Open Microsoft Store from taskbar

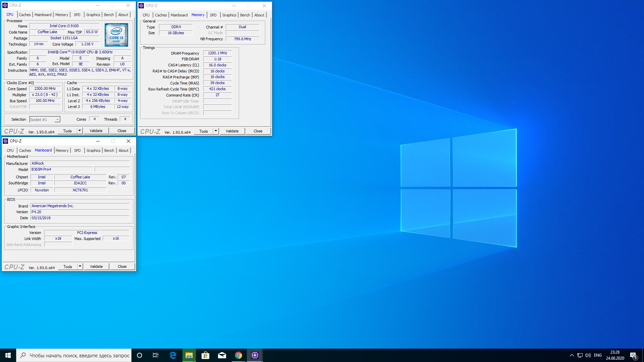click(205, 355)
